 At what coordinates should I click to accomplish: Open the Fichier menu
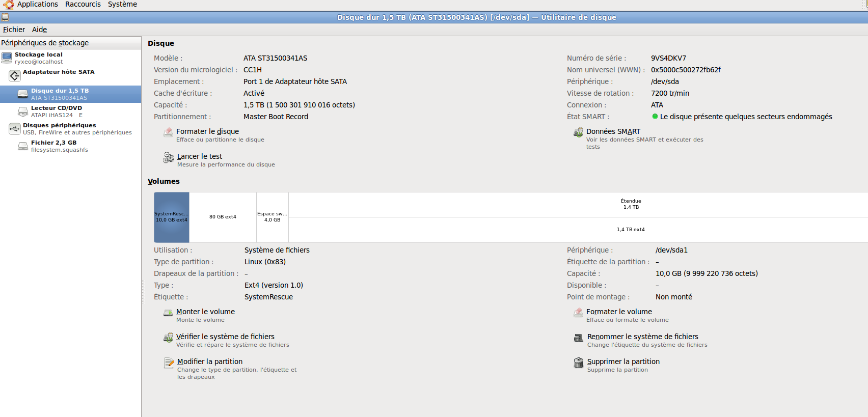point(14,30)
